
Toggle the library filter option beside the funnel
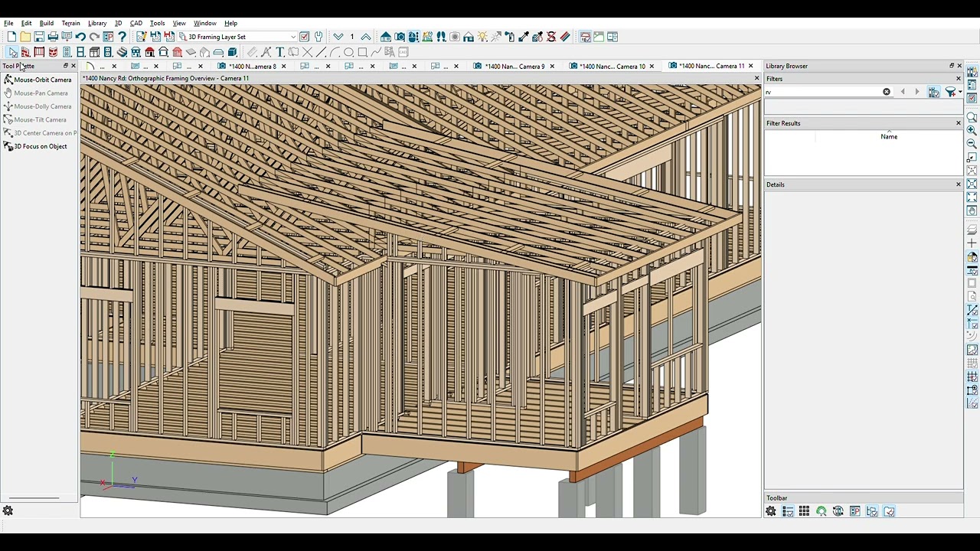click(934, 92)
